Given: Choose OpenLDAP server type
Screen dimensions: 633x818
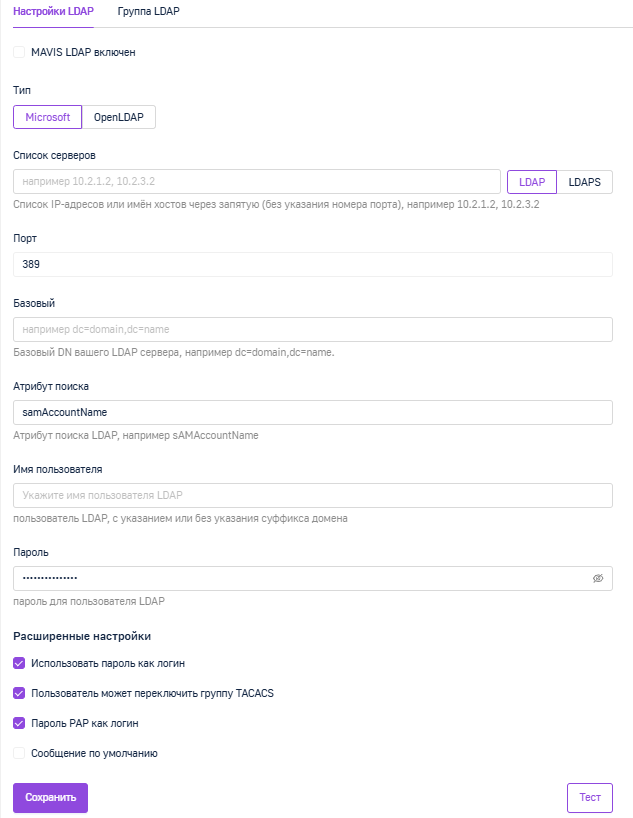Looking at the screenshot, I should (118, 117).
